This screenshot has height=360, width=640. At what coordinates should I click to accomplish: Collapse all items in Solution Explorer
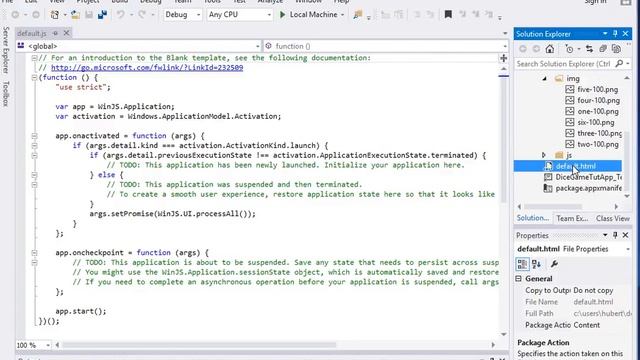[x=603, y=49]
